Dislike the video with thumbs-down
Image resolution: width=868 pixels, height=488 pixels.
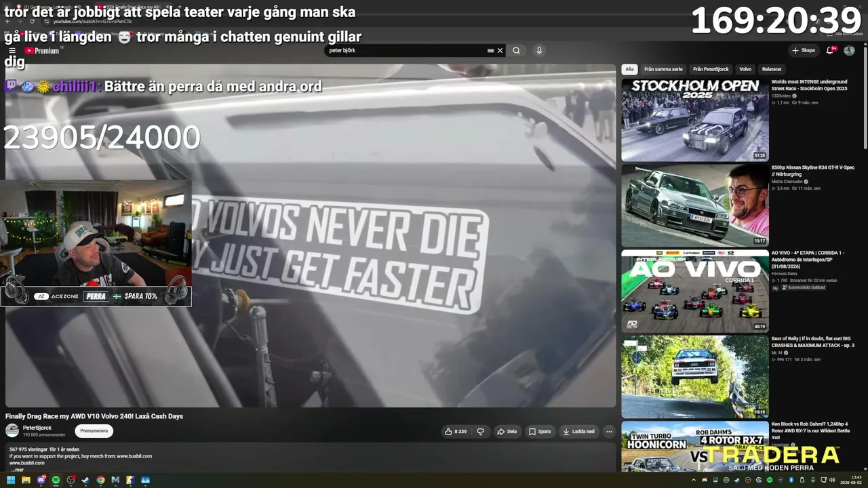pos(481,431)
